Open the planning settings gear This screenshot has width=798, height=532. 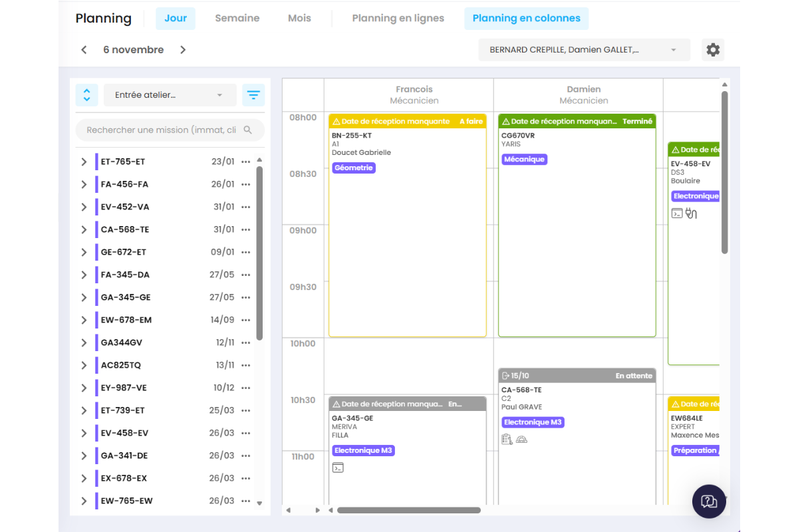click(713, 50)
